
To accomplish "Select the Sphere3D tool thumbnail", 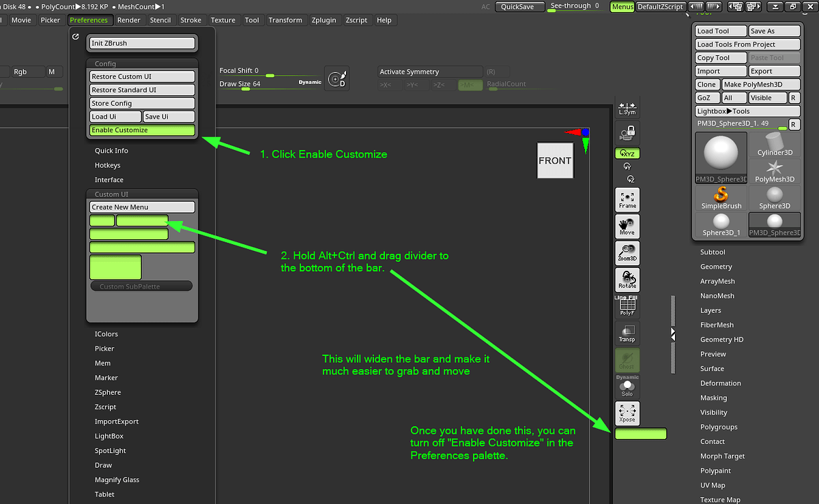I will coord(775,198).
